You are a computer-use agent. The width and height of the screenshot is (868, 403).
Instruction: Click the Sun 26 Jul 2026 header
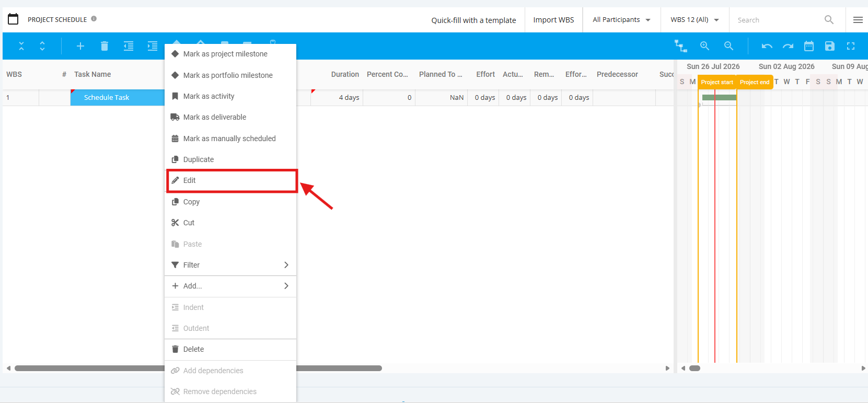(x=713, y=66)
